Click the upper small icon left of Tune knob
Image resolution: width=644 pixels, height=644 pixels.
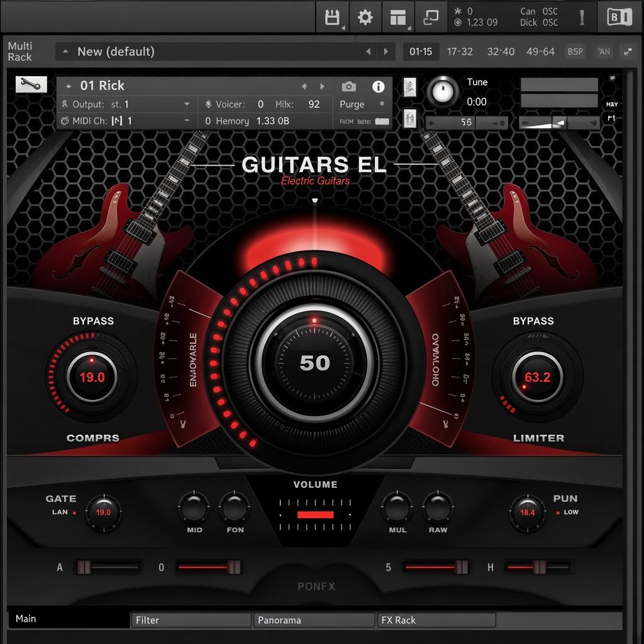coord(409,87)
